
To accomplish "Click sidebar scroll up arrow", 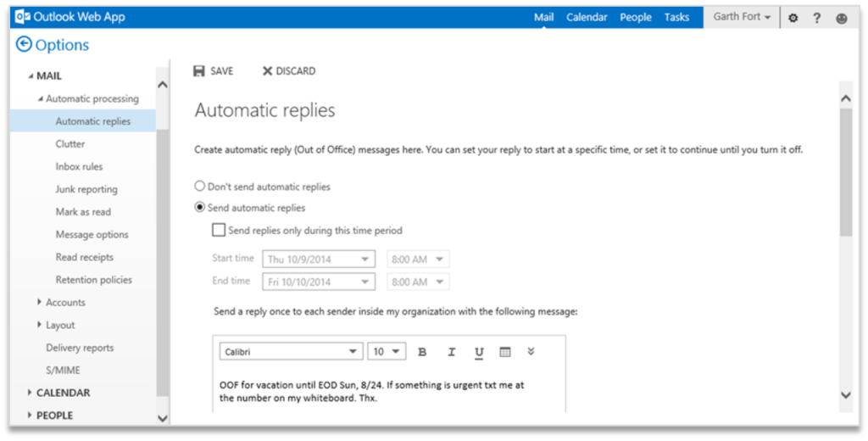I will click(162, 85).
